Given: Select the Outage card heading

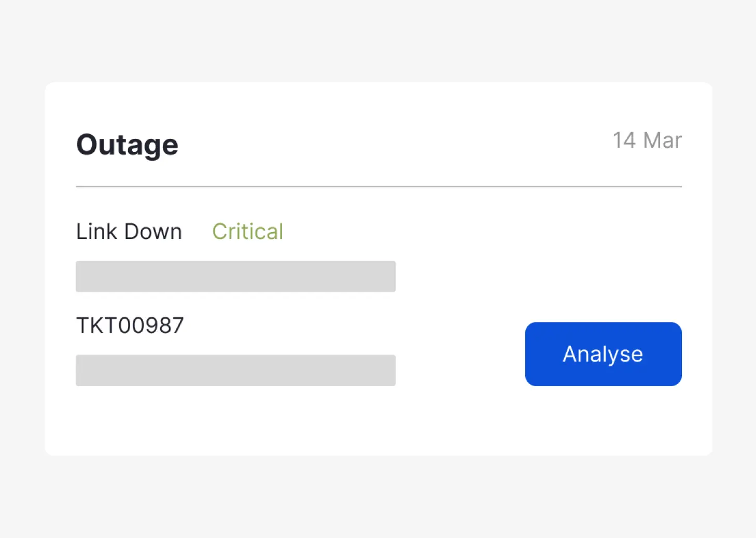Looking at the screenshot, I should (x=127, y=145).
